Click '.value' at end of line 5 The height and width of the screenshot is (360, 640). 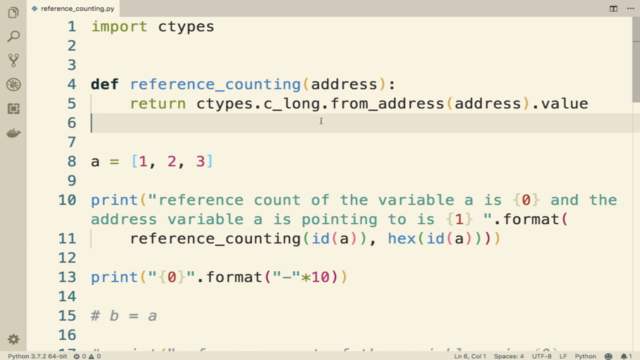(x=560, y=104)
